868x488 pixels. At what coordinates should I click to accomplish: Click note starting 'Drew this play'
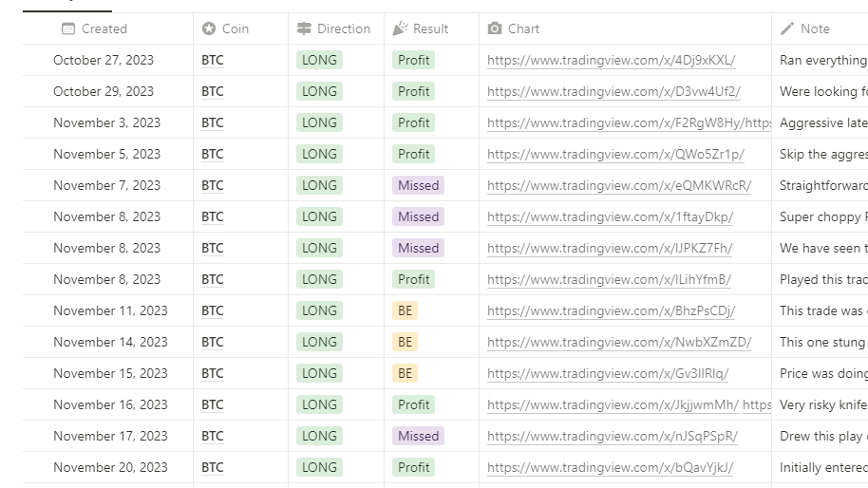pos(823,436)
